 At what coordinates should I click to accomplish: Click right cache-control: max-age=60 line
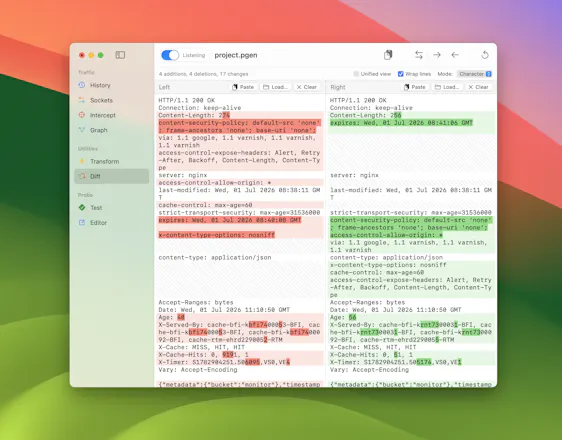pos(377,273)
